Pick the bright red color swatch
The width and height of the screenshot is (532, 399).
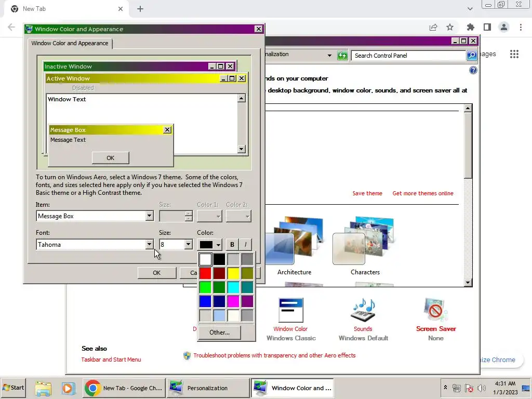coord(205,273)
